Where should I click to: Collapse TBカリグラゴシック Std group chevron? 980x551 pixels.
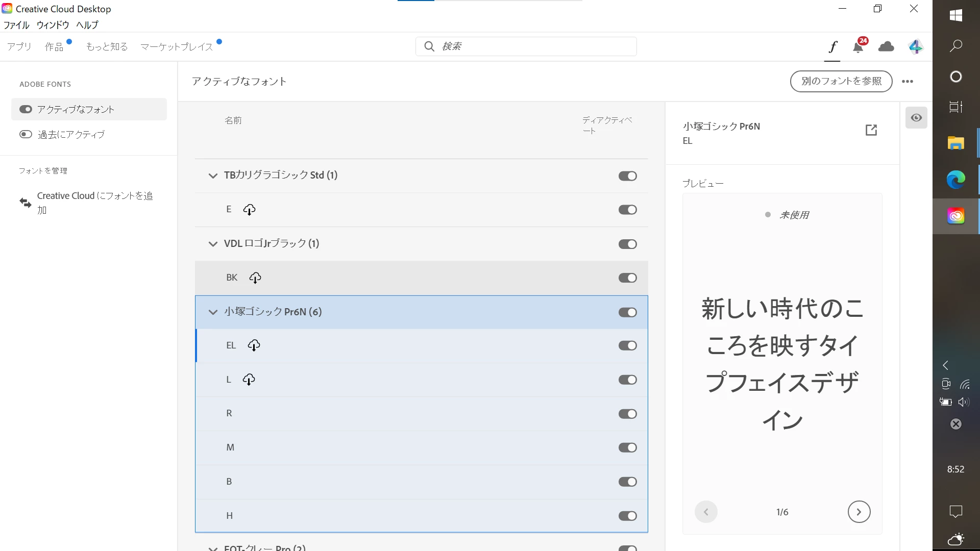(x=213, y=176)
